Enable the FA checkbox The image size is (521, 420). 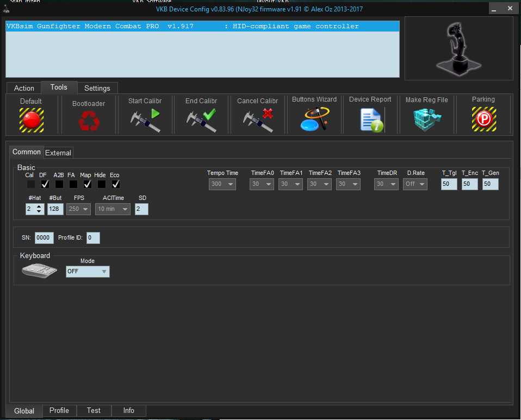coord(73,184)
